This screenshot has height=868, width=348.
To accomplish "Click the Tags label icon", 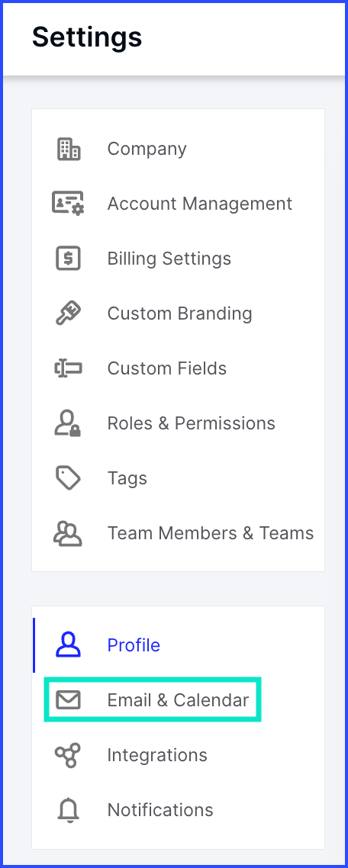I will [69, 478].
